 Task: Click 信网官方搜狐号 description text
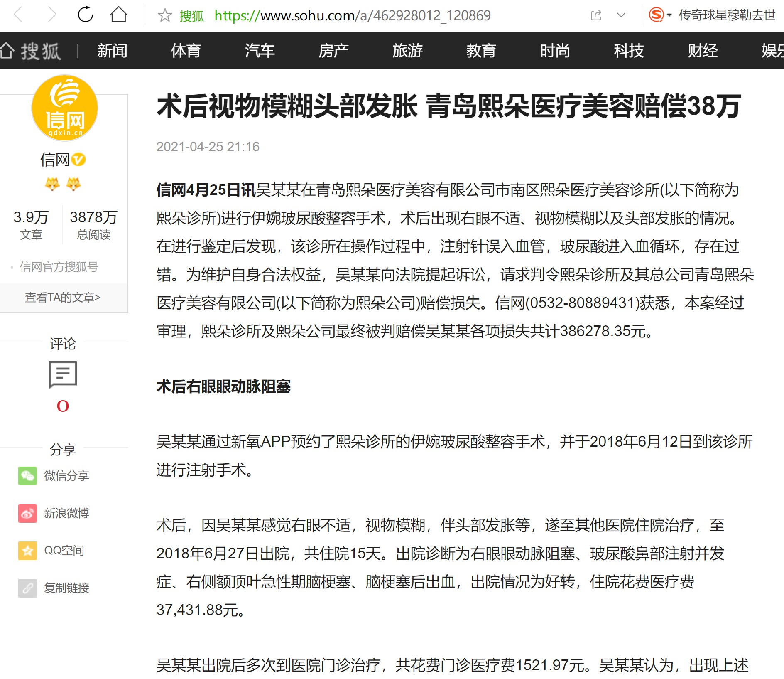59,267
